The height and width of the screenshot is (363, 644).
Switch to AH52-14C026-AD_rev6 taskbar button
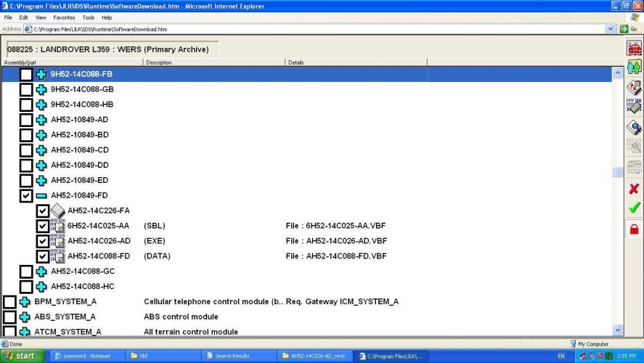(315, 356)
